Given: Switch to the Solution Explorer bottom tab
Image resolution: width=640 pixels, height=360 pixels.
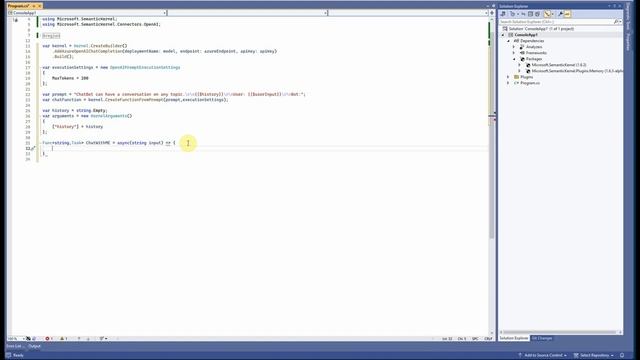Looking at the screenshot, I should tap(513, 338).
